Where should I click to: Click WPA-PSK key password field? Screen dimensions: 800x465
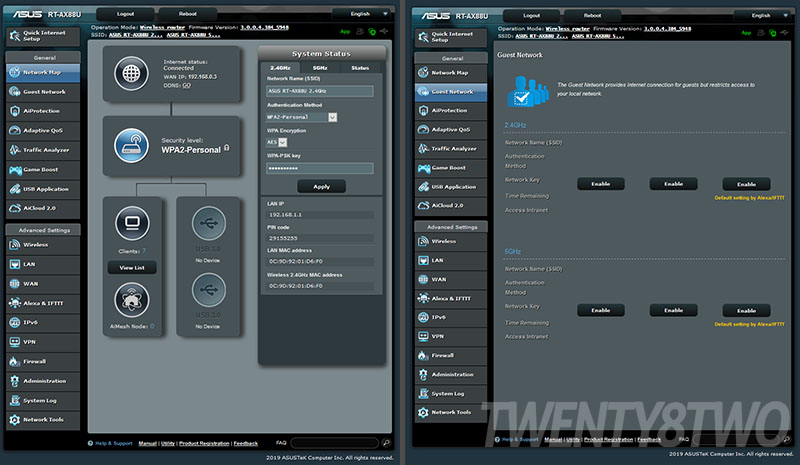319,168
